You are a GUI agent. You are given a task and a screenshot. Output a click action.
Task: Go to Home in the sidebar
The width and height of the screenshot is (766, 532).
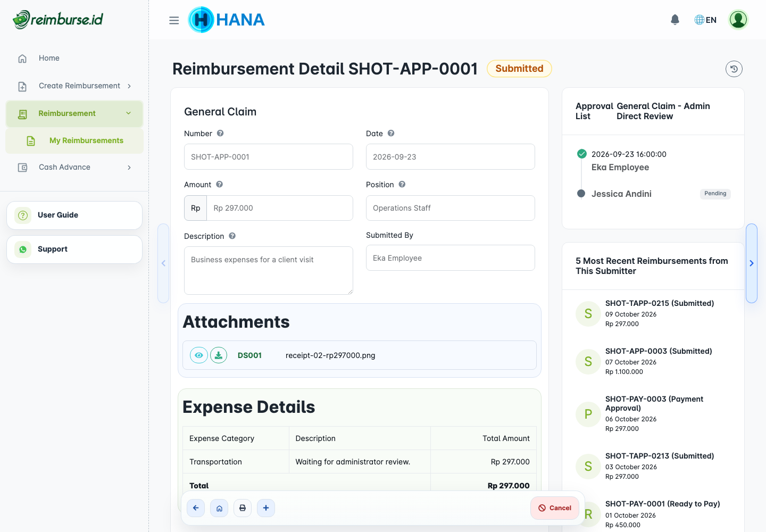tap(74, 59)
